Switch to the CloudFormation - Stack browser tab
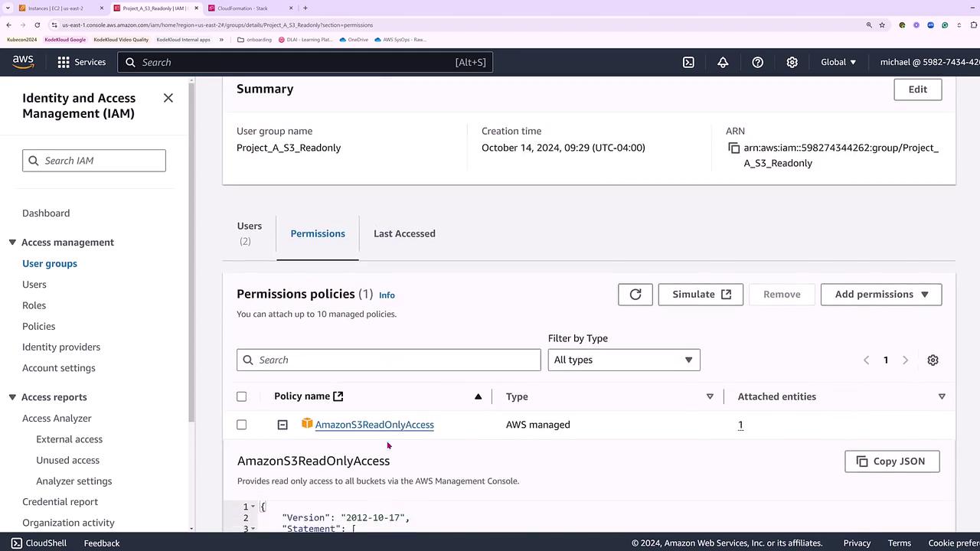Image resolution: width=980 pixels, height=551 pixels. [x=251, y=8]
